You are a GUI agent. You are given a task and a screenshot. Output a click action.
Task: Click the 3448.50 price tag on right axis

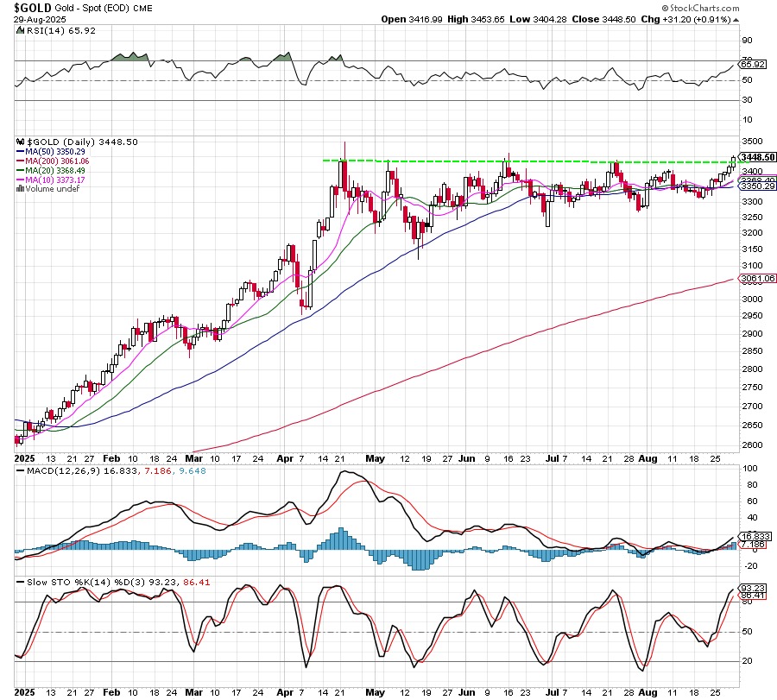pos(758,157)
